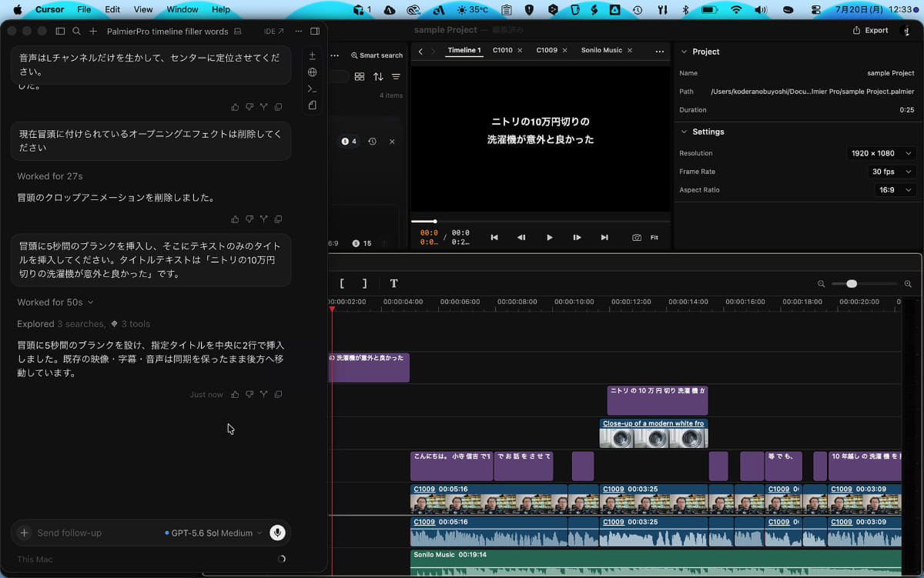924x578 pixels.
Task: Adjust the timeline zoom slider handle
Action: click(x=852, y=284)
